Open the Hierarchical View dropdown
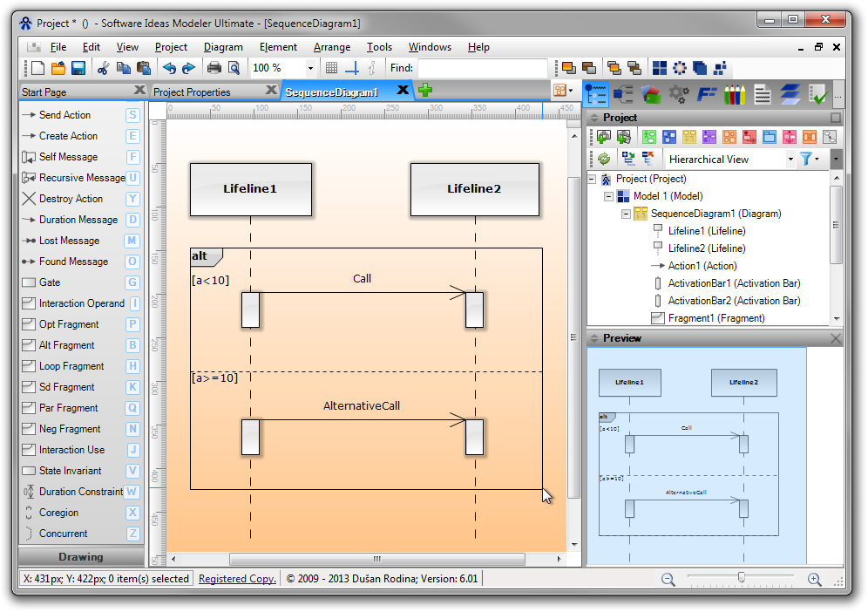Screen dimensions: 868x612 pos(790,159)
